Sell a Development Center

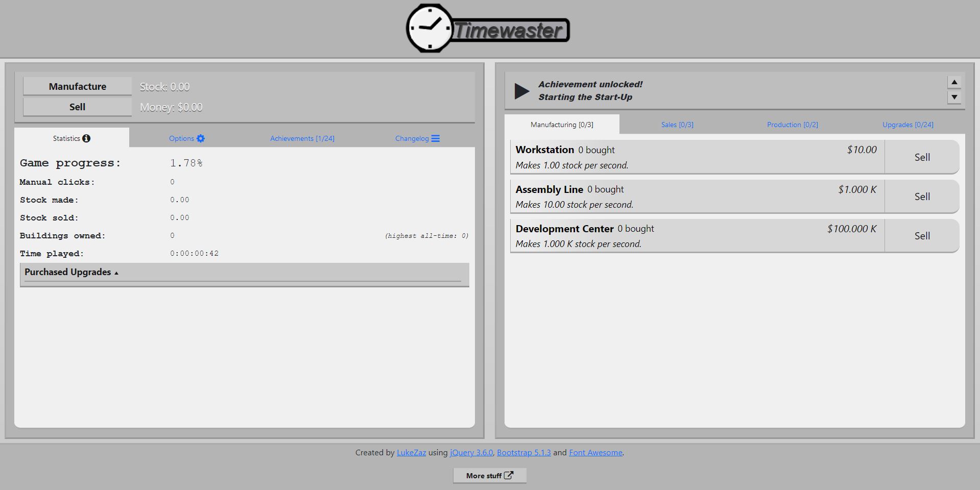coord(922,236)
